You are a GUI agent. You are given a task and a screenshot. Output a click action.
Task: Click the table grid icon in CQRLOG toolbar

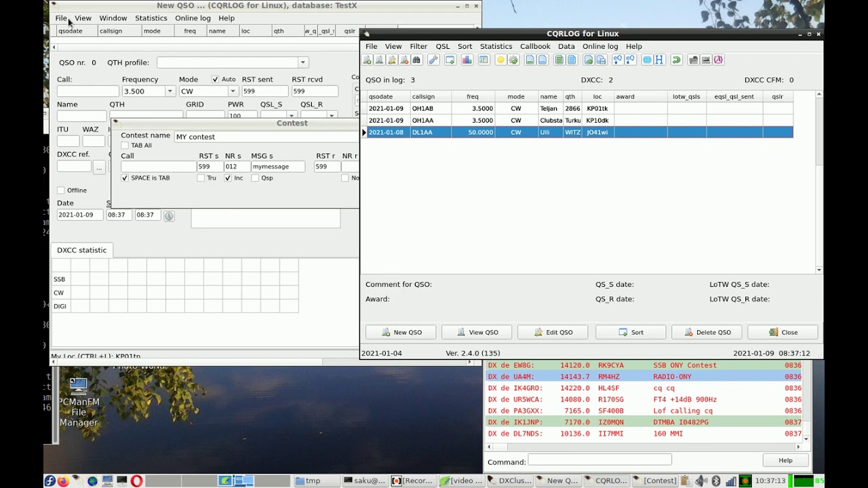coord(484,60)
